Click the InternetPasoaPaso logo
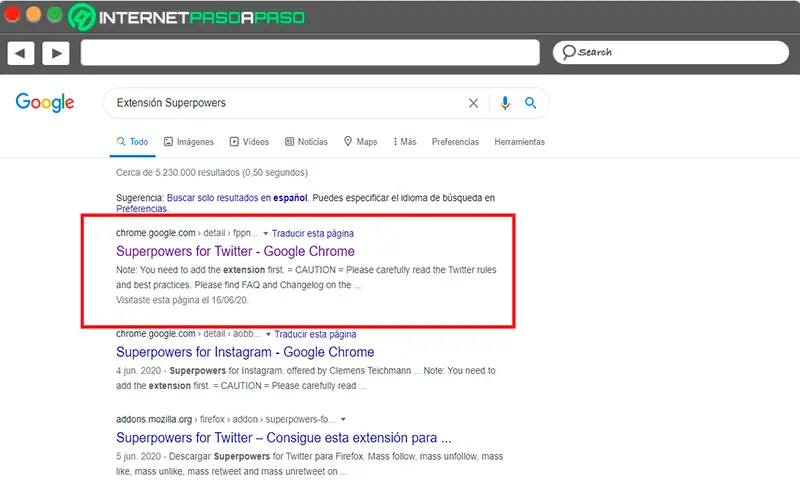The image size is (800, 500). point(187,17)
